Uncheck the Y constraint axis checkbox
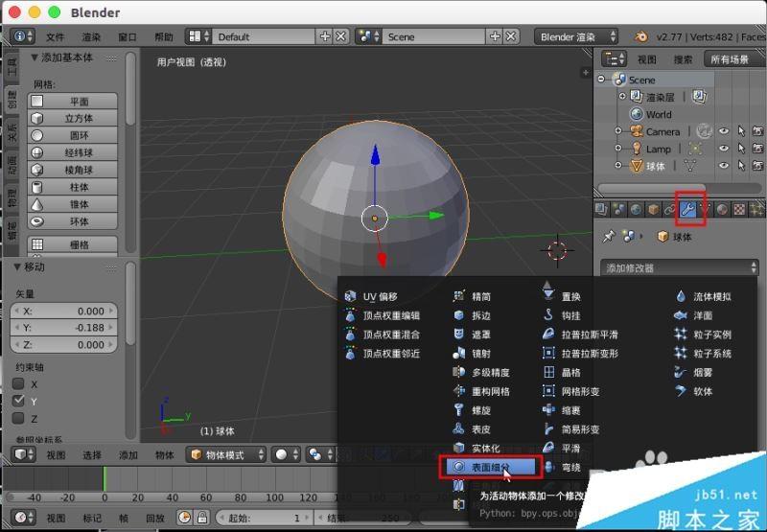The height and width of the screenshot is (532, 767). (18, 401)
